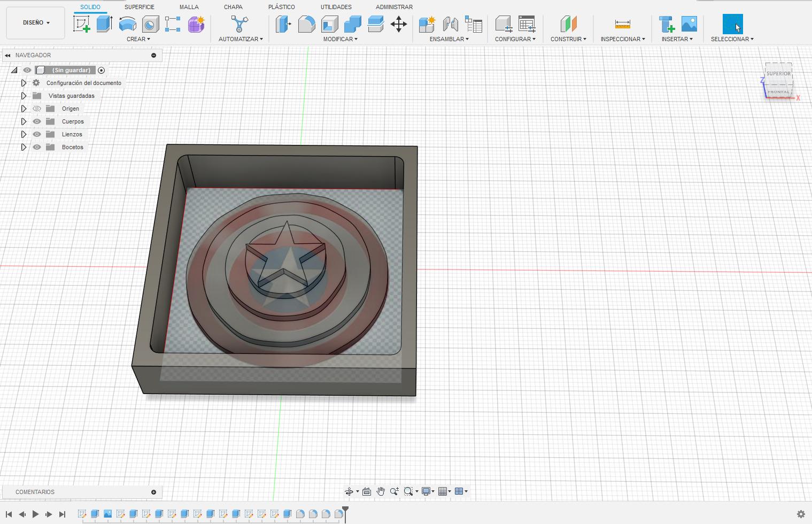Open the CREAR dropdown menu
The height and width of the screenshot is (524, 812).
tap(138, 39)
